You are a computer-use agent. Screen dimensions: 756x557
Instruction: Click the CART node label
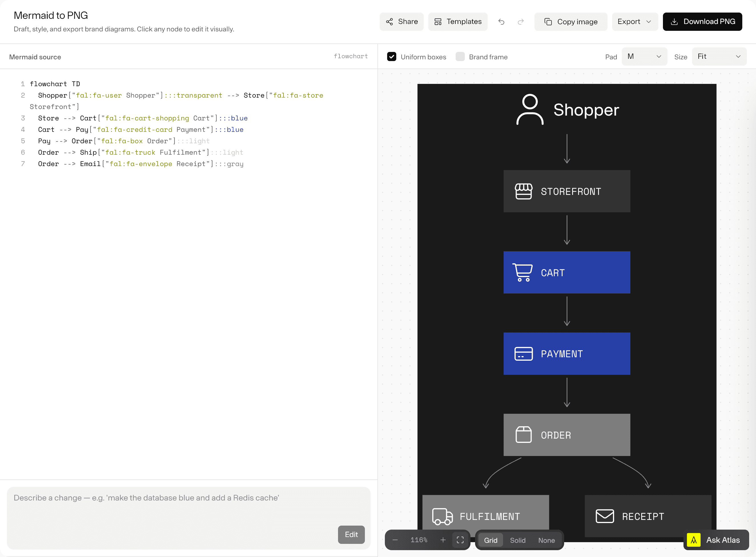(552, 273)
